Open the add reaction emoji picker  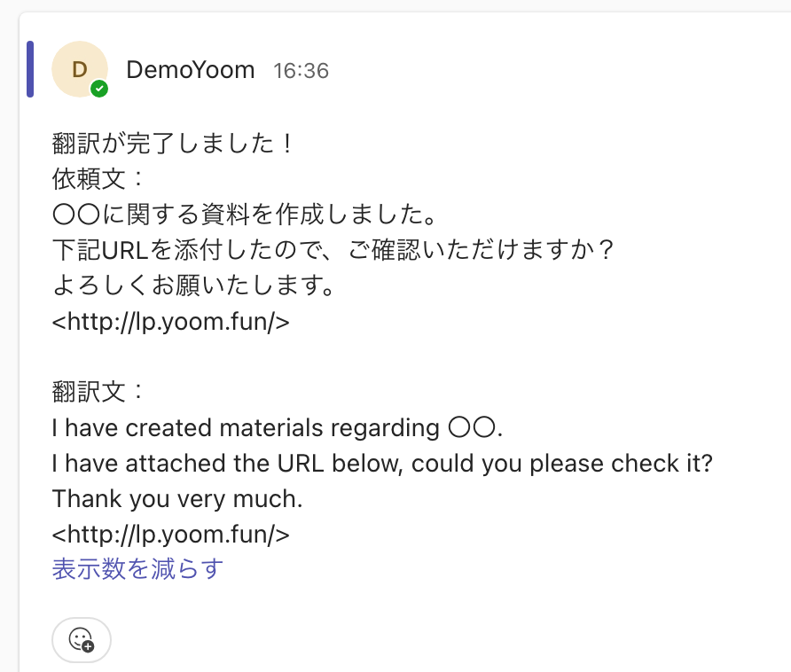coord(82,639)
